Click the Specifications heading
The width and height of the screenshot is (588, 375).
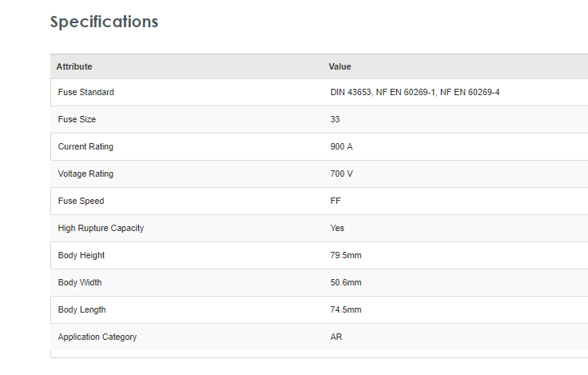coord(104,22)
